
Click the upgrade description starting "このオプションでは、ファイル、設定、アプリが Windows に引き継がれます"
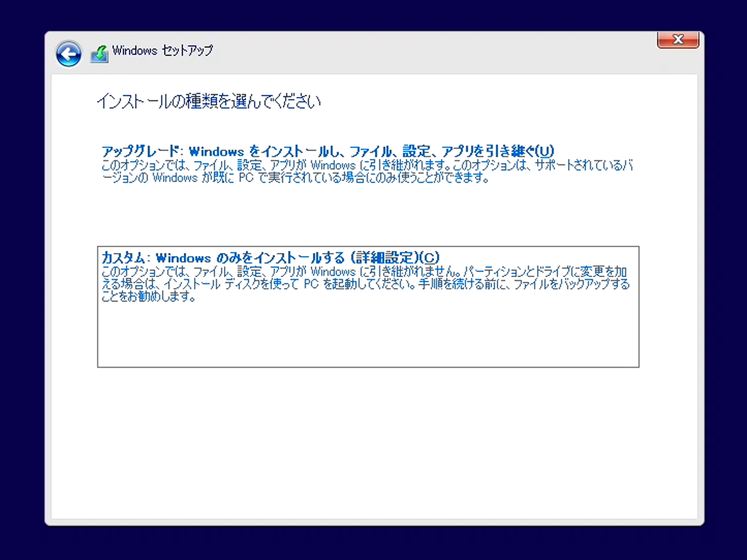click(367, 171)
